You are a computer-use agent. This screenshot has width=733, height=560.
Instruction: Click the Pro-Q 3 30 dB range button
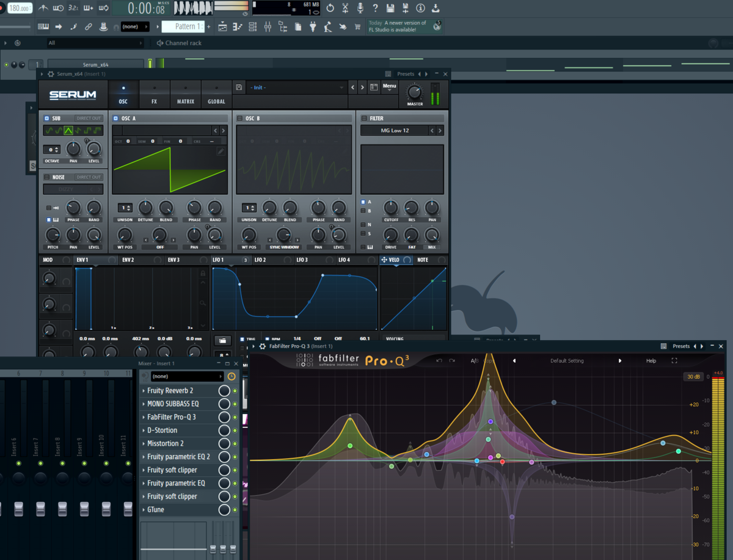(694, 377)
